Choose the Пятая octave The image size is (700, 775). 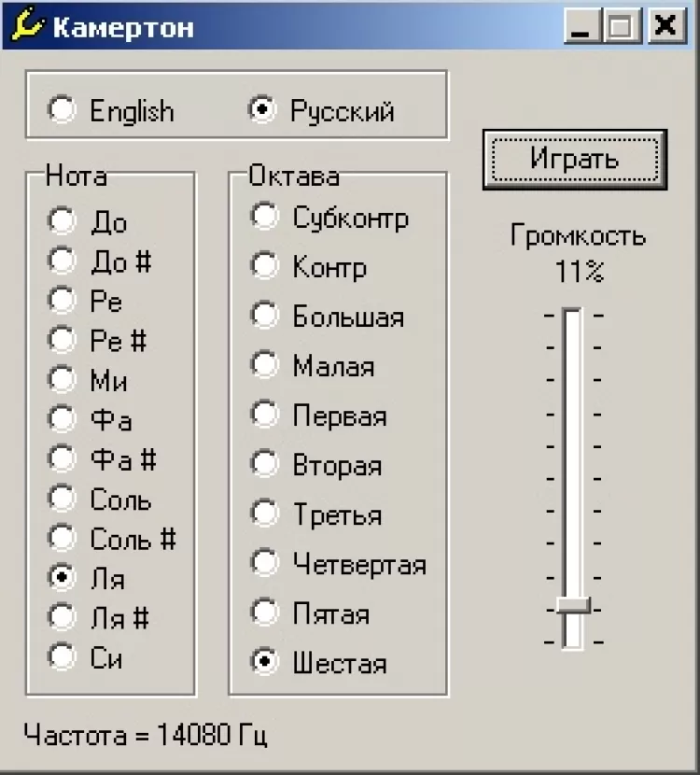pyautogui.click(x=265, y=613)
